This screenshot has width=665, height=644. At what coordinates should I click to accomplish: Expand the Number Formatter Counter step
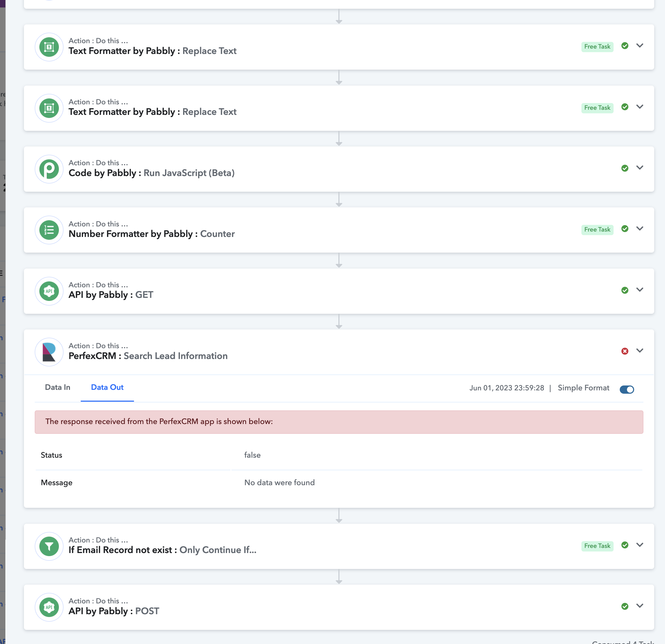pyautogui.click(x=640, y=228)
